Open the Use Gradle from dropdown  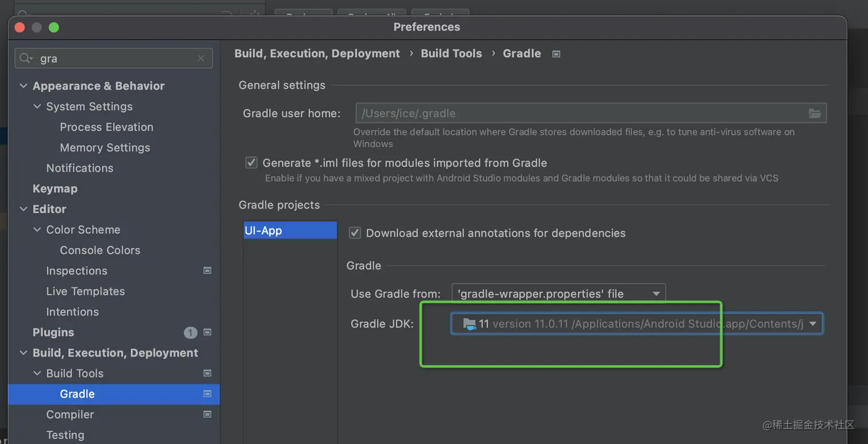(x=558, y=294)
